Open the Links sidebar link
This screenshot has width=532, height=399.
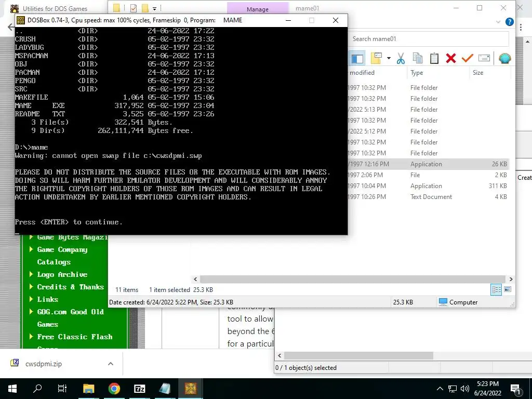coord(48,299)
